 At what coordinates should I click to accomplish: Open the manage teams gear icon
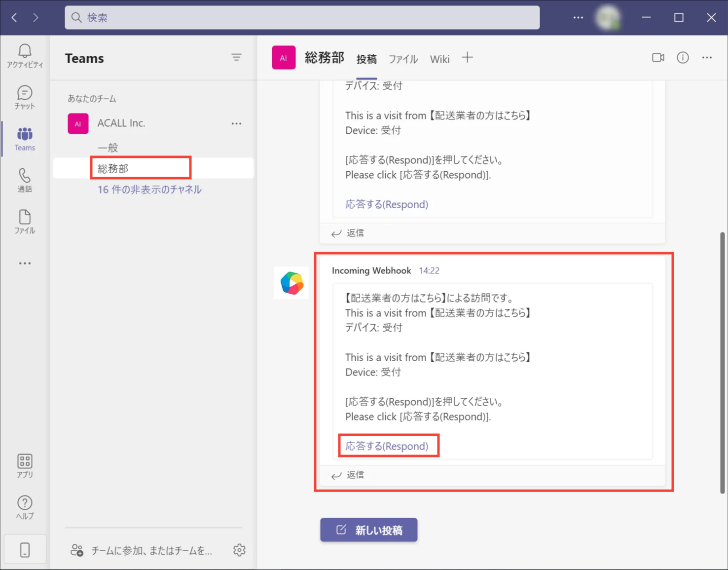click(239, 550)
